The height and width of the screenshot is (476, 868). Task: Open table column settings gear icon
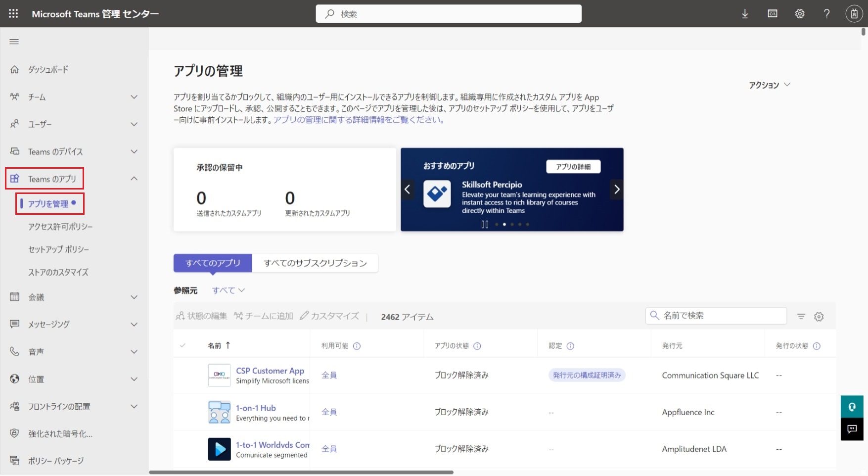(819, 317)
